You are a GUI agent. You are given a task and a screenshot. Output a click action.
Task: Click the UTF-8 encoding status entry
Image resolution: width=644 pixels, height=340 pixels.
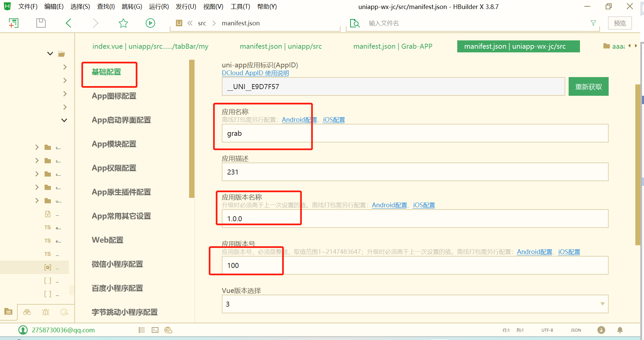[547, 330]
